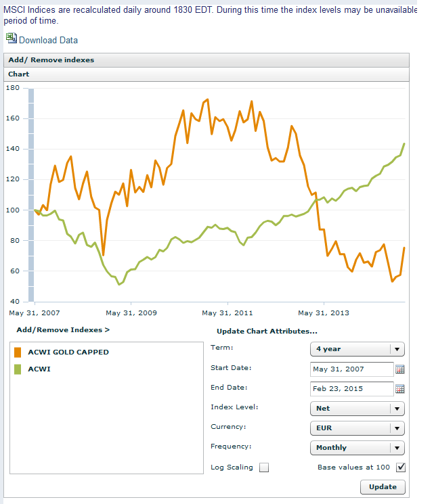
Task: Open the Start Date calendar picker icon
Action: (x=399, y=369)
